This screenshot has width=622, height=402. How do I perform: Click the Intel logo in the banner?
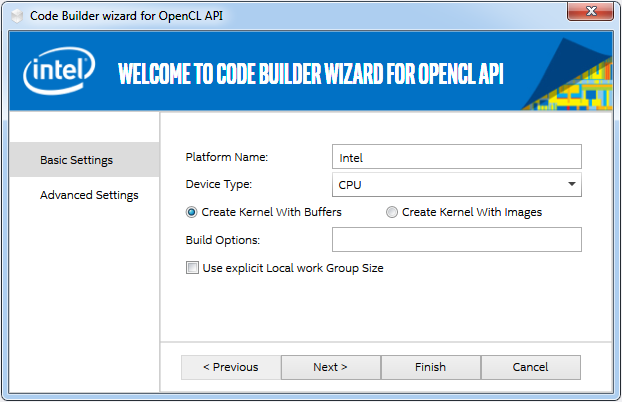(x=60, y=73)
